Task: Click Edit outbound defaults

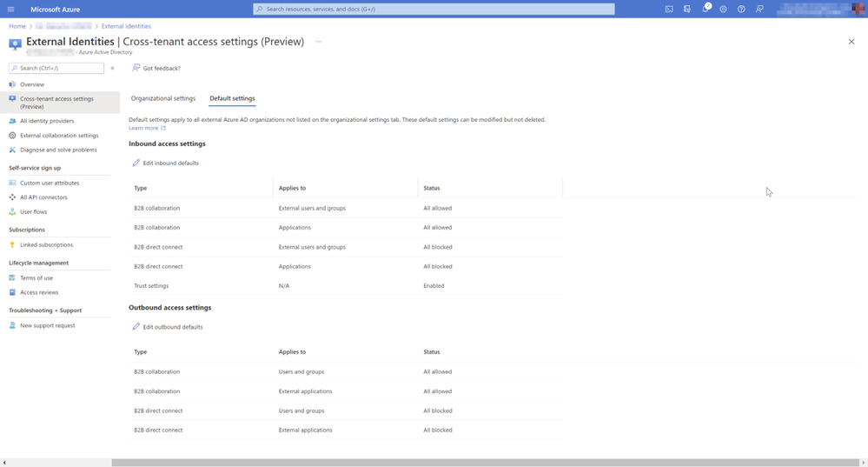Action: [x=168, y=327]
